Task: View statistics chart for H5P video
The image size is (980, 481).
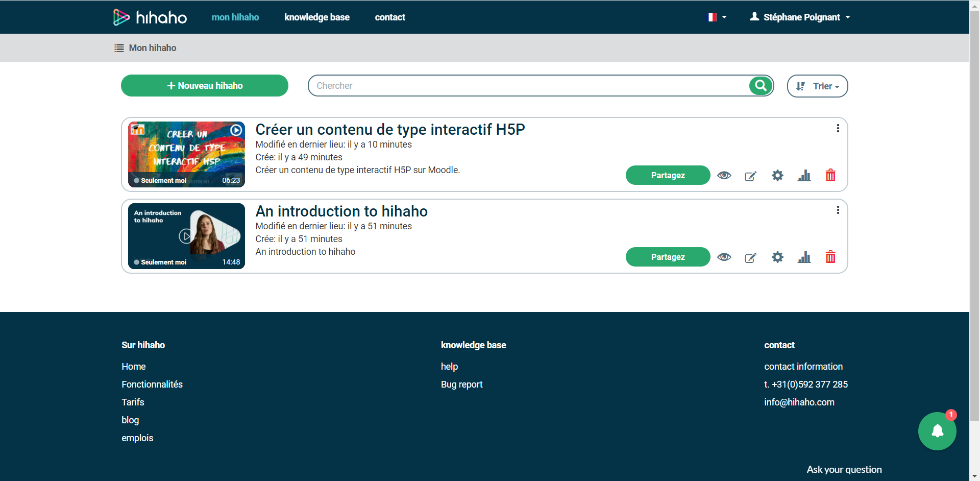Action: pyautogui.click(x=804, y=176)
